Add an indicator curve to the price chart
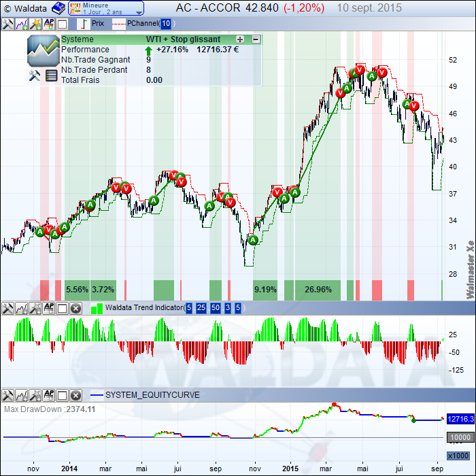This screenshot has width=476, height=476. pos(22,24)
